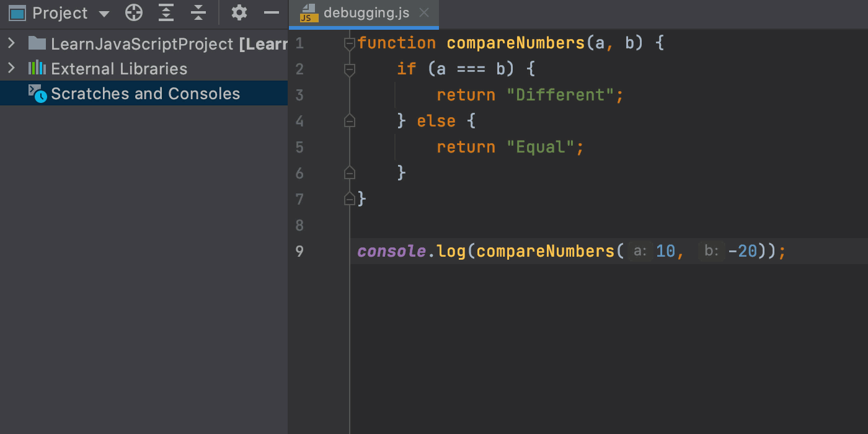Screen dimensions: 868x434
Task: Toggle the else block fold marker on line 4
Action: tap(350, 121)
